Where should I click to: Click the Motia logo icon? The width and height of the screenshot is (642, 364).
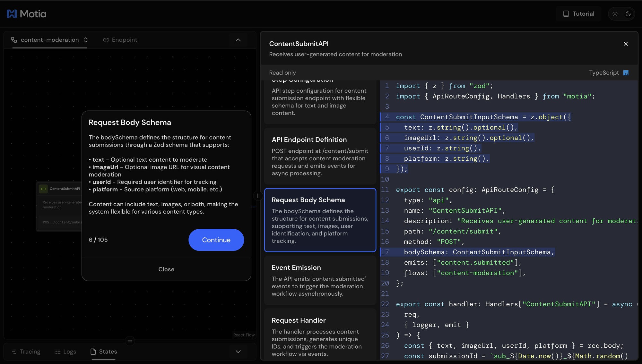click(12, 14)
